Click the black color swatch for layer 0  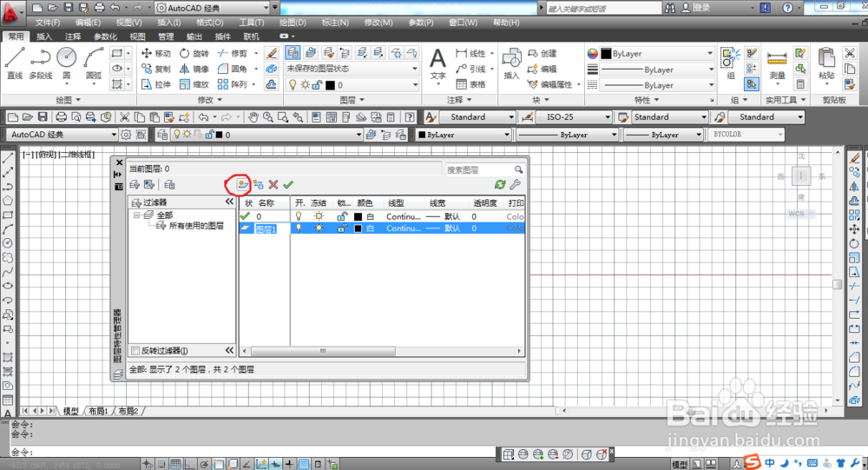point(358,216)
